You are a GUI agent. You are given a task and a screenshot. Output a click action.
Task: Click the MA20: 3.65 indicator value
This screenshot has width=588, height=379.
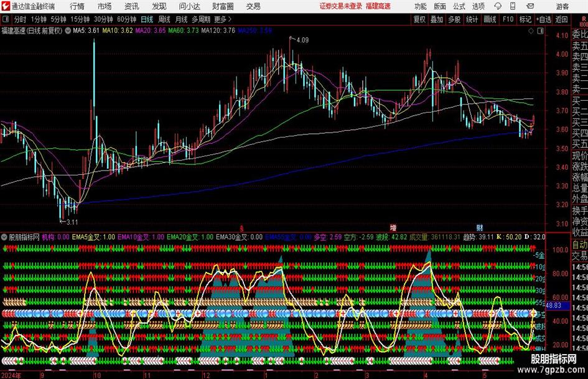point(151,30)
